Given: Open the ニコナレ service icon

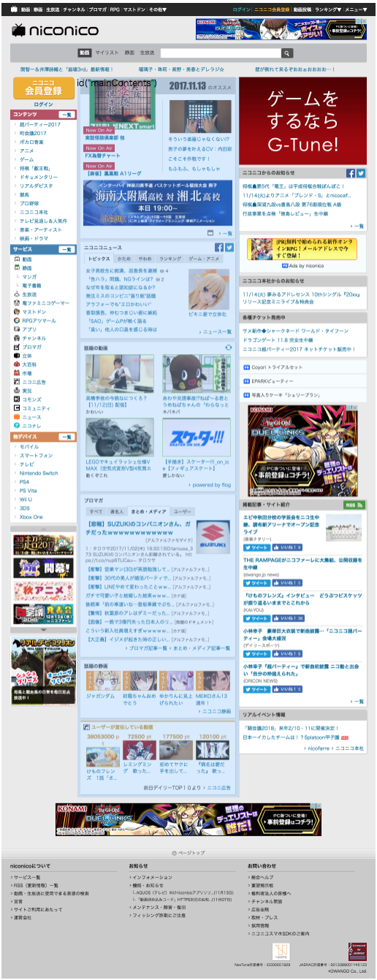Looking at the screenshot, I should (15, 426).
